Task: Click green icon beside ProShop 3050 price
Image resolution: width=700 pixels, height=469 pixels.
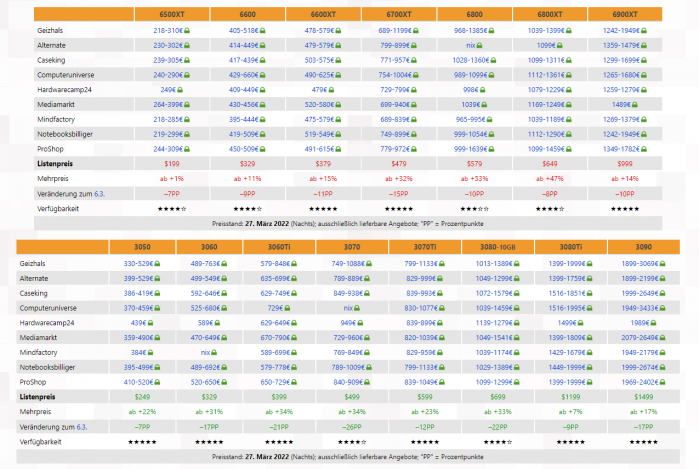Action: tap(157, 382)
